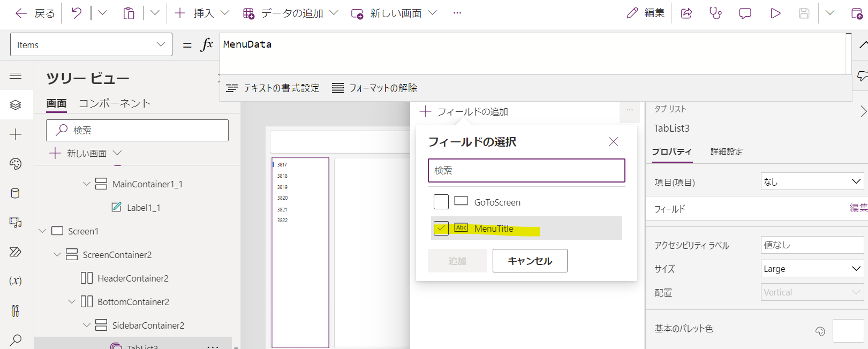The image size is (868, 349).
Task: Open the variables (x) sidebar icon
Action: (16, 280)
